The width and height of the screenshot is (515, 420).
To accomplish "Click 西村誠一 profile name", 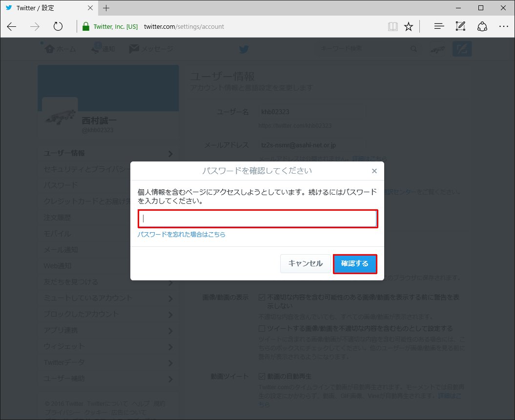I will click(99, 121).
